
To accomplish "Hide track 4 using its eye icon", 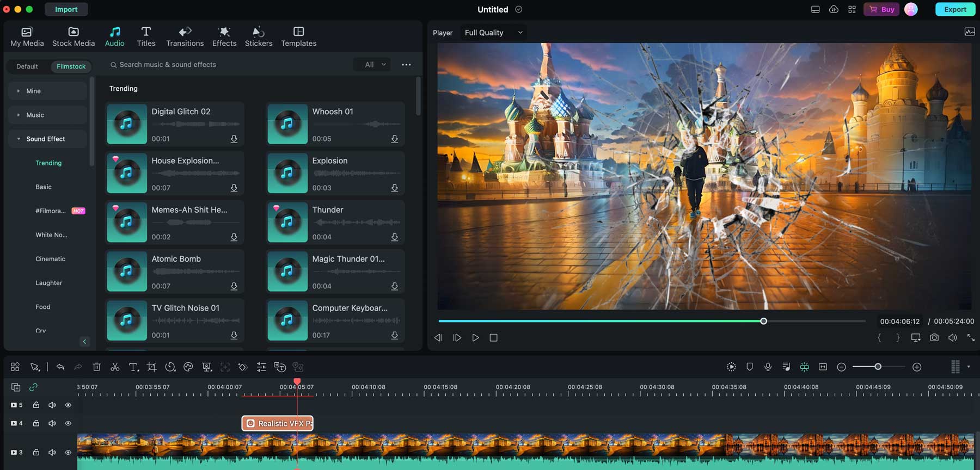I will (68, 423).
